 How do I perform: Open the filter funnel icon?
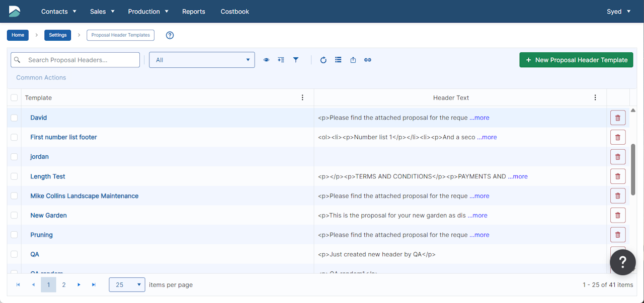296,60
